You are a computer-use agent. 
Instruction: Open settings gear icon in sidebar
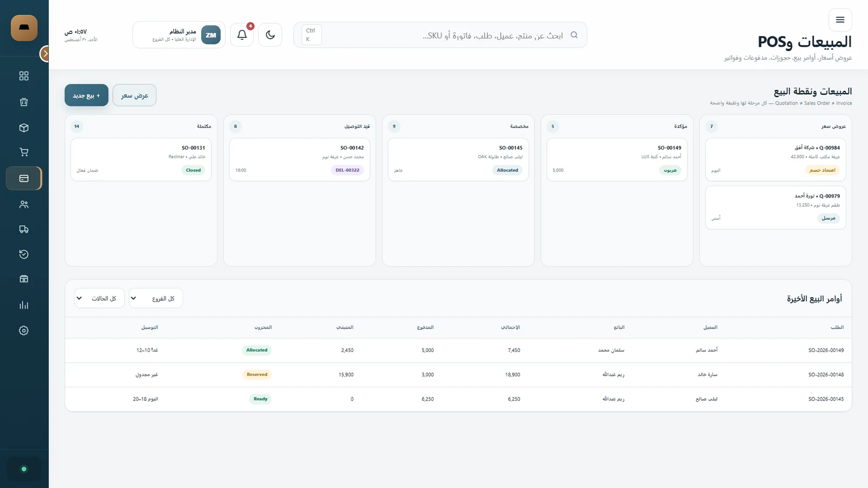tap(24, 331)
